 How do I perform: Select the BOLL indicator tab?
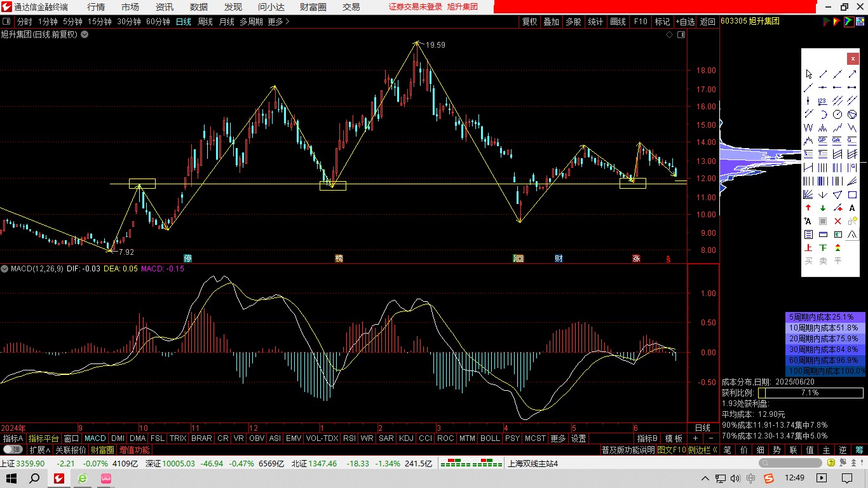(490, 438)
